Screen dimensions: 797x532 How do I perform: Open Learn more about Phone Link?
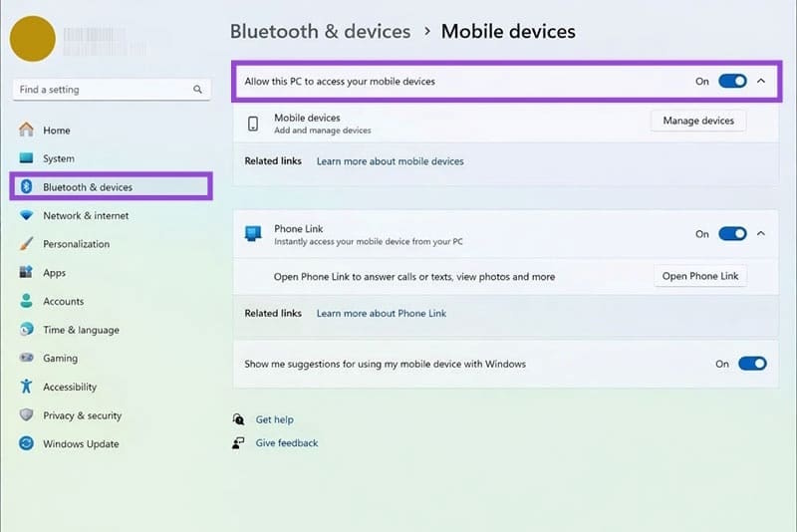(x=381, y=313)
